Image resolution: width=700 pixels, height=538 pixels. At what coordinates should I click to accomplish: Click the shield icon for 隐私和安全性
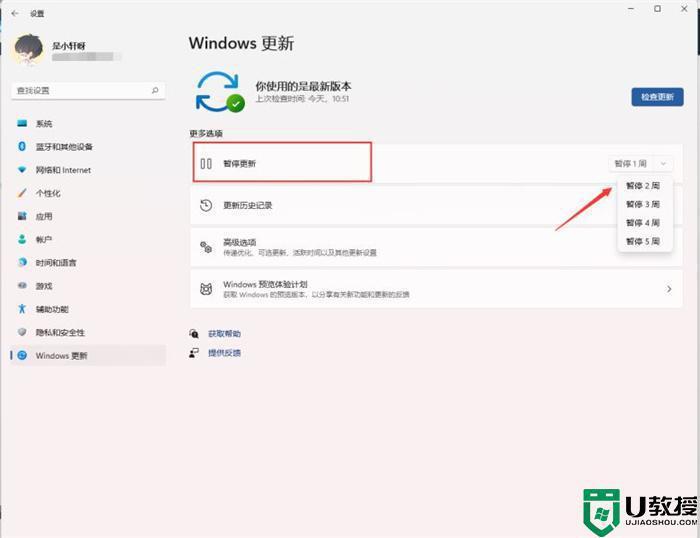[22, 332]
